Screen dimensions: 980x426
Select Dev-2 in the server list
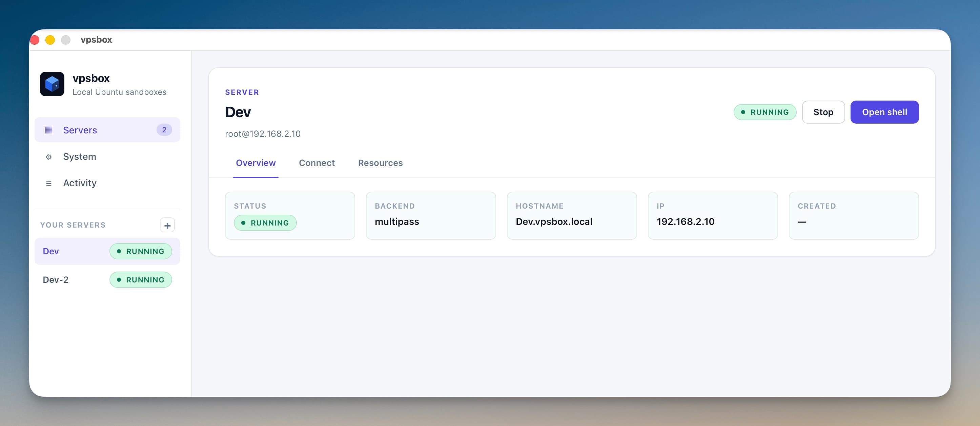pyautogui.click(x=56, y=280)
